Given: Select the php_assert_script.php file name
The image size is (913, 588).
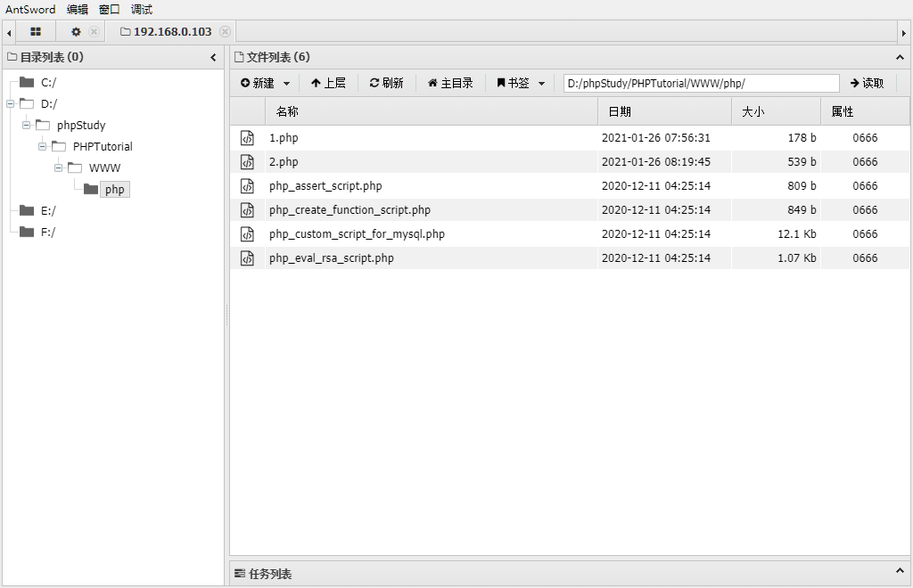Looking at the screenshot, I should tap(325, 186).
